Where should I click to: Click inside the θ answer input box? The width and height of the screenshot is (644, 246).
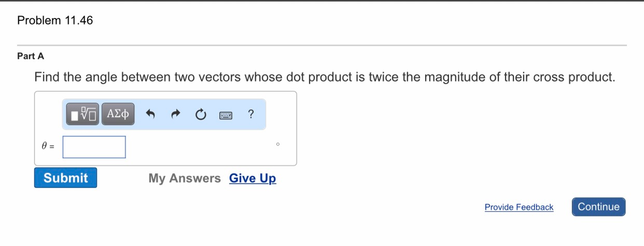click(x=94, y=147)
